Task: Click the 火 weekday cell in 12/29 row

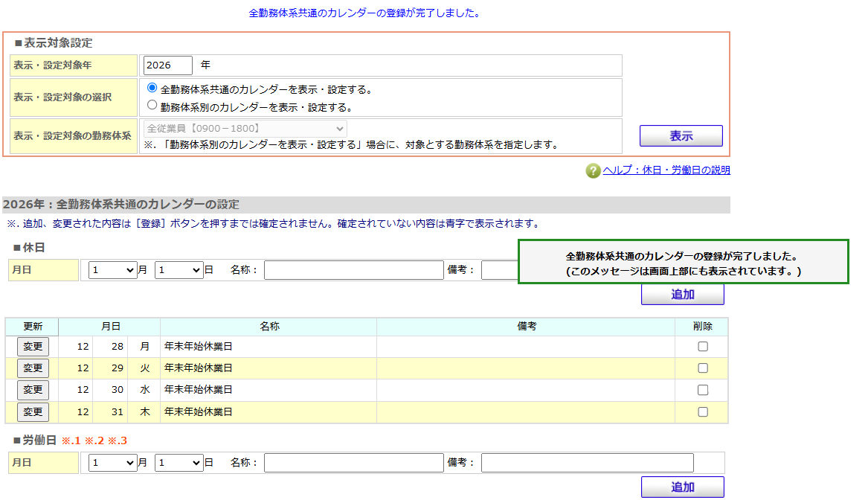Action: (x=144, y=368)
